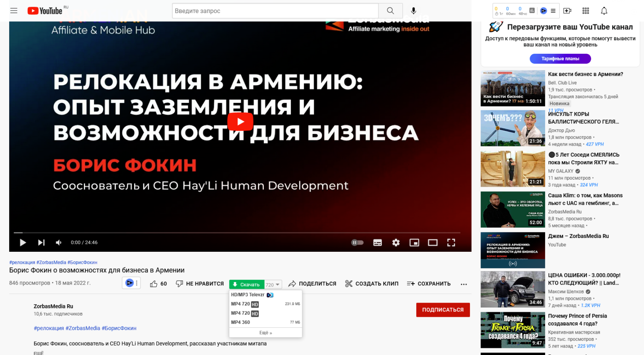Click the 60мн counter in extension toolbar
The height and width of the screenshot is (355, 644).
[510, 11]
